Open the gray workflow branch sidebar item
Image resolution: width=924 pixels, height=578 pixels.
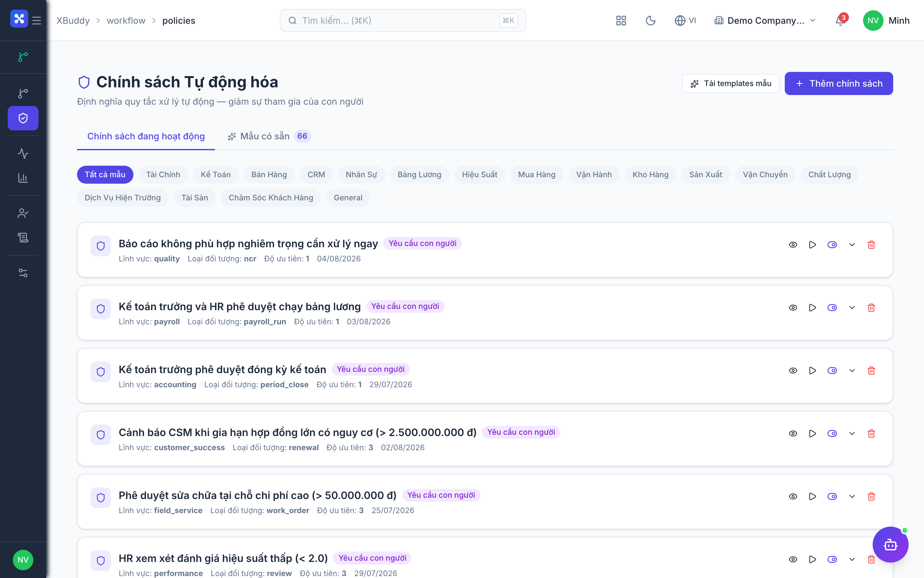pyautogui.click(x=23, y=93)
